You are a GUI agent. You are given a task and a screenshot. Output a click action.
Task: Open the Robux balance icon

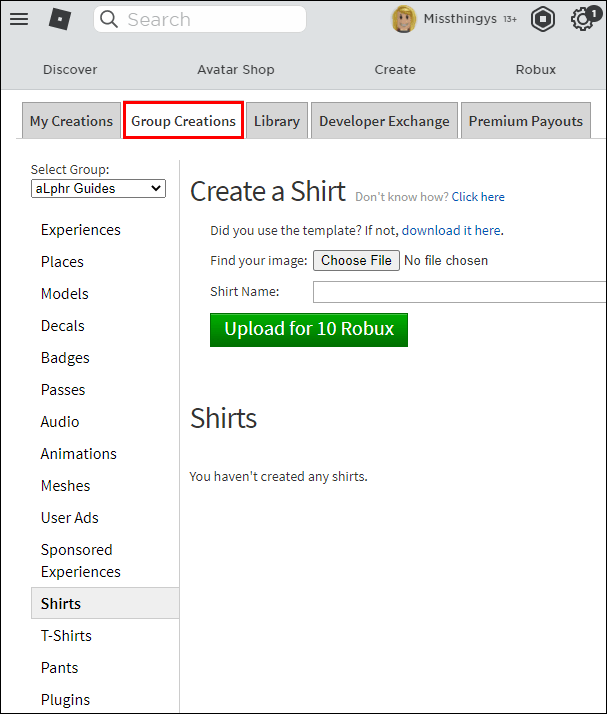(x=542, y=19)
